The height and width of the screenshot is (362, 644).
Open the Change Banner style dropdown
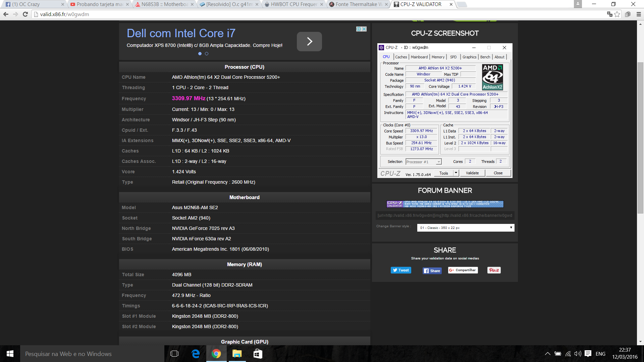[x=466, y=228]
